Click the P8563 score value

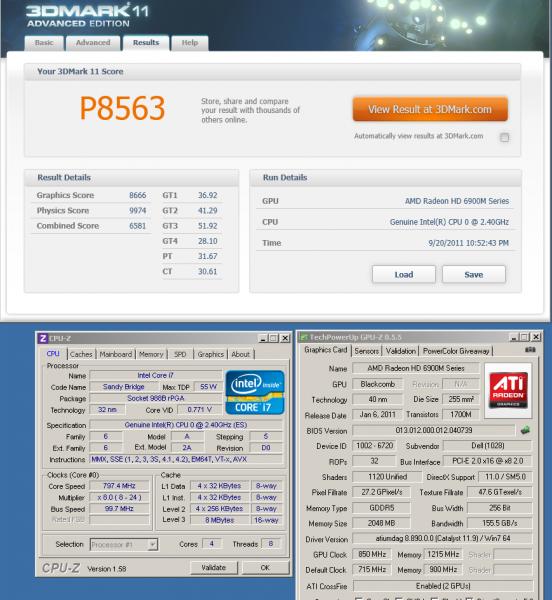tap(122, 108)
